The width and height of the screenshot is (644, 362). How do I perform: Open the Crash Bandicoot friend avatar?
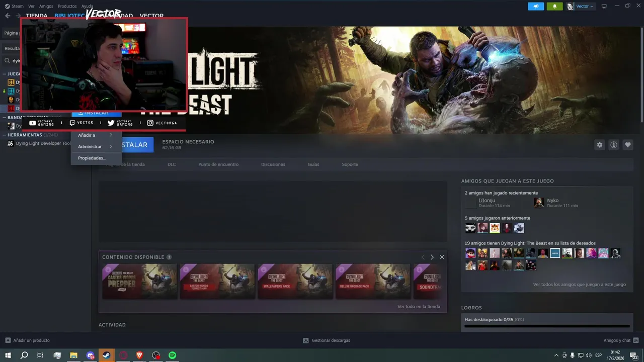coord(495,228)
